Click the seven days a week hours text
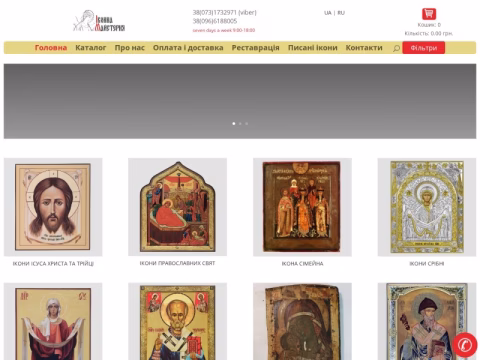Image resolution: width=480 pixels, height=360 pixels. (x=224, y=30)
